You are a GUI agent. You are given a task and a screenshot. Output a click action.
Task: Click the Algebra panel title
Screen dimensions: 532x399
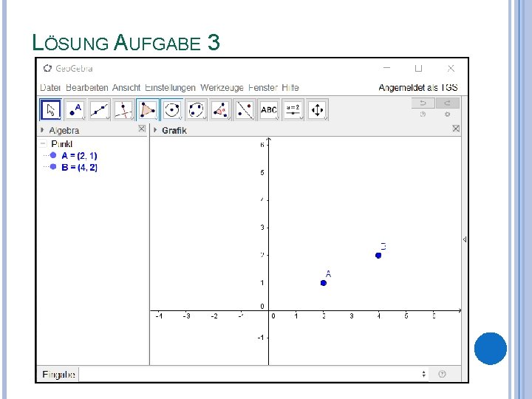pyautogui.click(x=64, y=130)
